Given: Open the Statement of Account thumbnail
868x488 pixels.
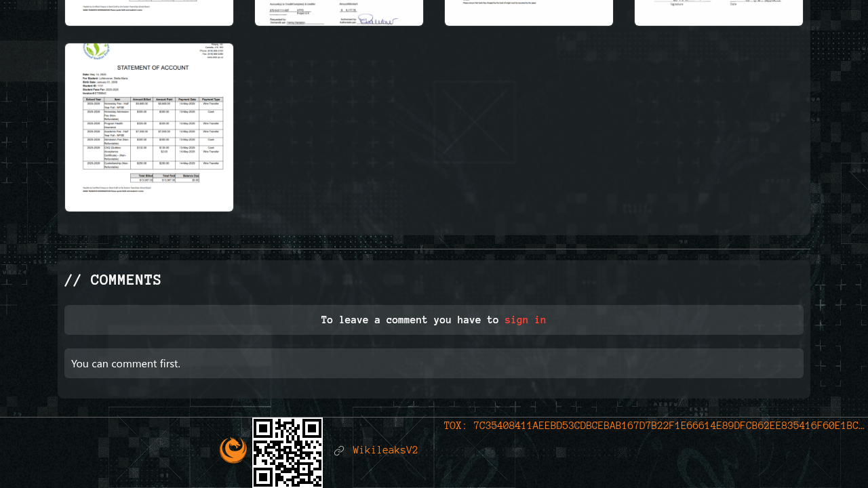Looking at the screenshot, I should pos(149,127).
